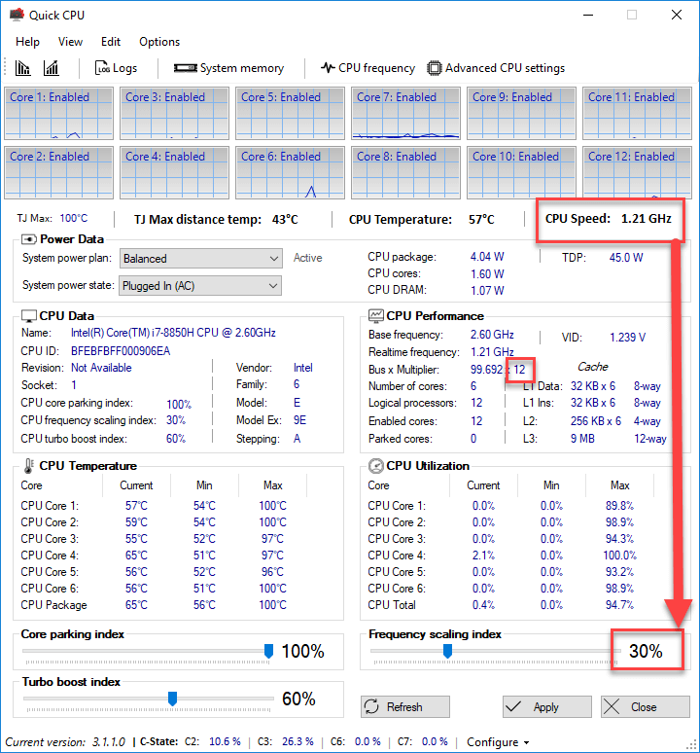Click CPU Core 4 current utilization 2.1%
Viewport: 700px width, 753px height.
[483, 556]
